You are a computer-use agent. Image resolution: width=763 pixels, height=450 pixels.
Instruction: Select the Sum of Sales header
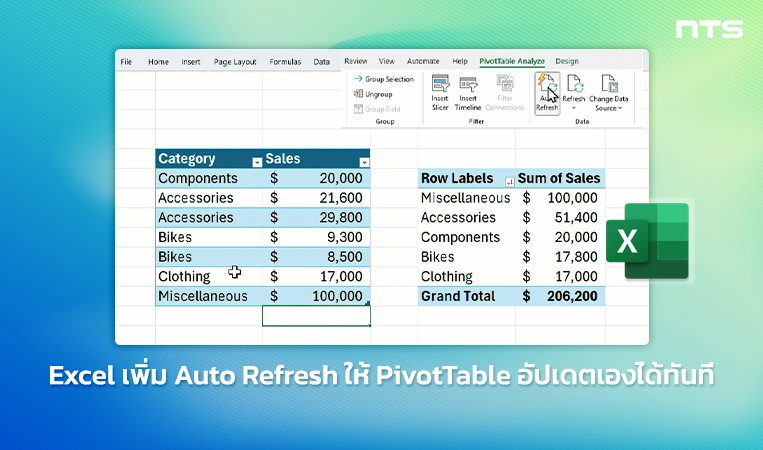coord(560,178)
